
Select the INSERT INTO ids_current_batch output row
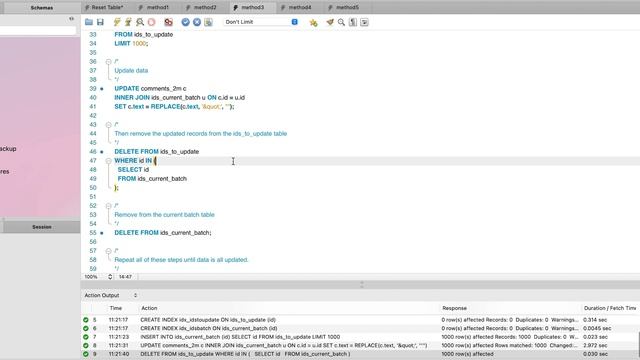359,337
